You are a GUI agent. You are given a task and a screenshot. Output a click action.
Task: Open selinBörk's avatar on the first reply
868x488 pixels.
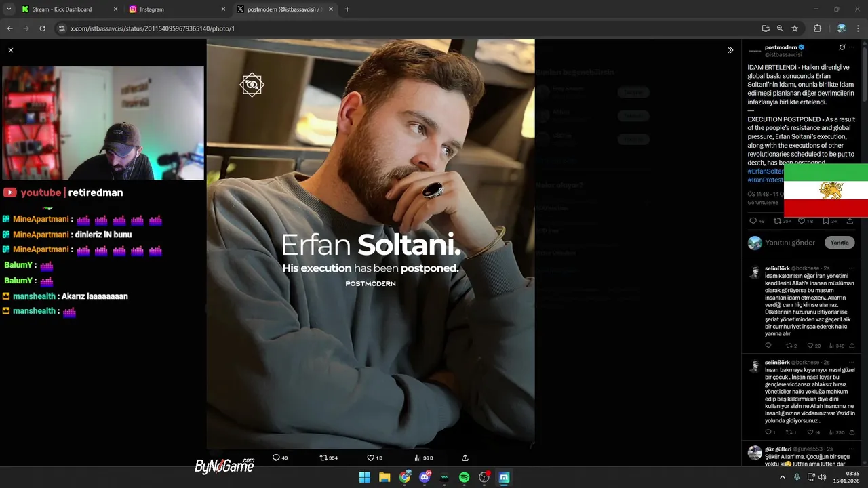tap(755, 272)
